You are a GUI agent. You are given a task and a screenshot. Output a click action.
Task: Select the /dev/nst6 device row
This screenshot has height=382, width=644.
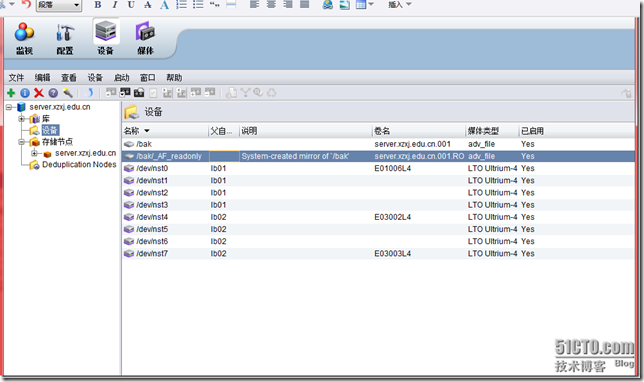pos(378,242)
